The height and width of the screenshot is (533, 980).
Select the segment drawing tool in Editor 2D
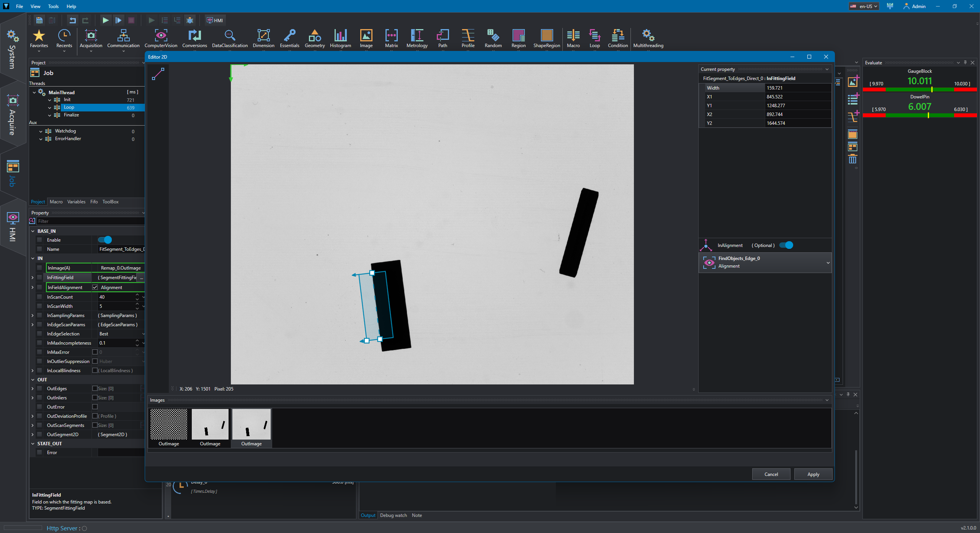point(158,74)
